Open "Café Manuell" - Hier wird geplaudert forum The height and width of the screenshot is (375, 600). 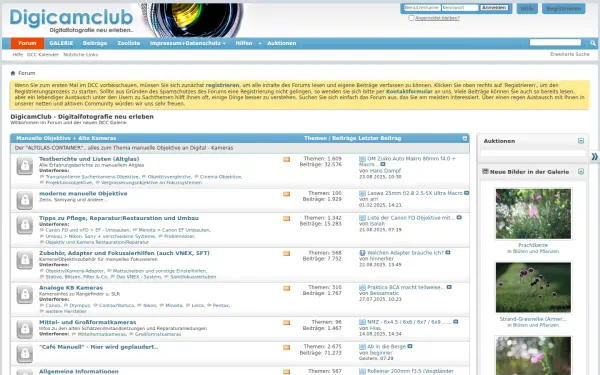pyautogui.click(x=98, y=347)
